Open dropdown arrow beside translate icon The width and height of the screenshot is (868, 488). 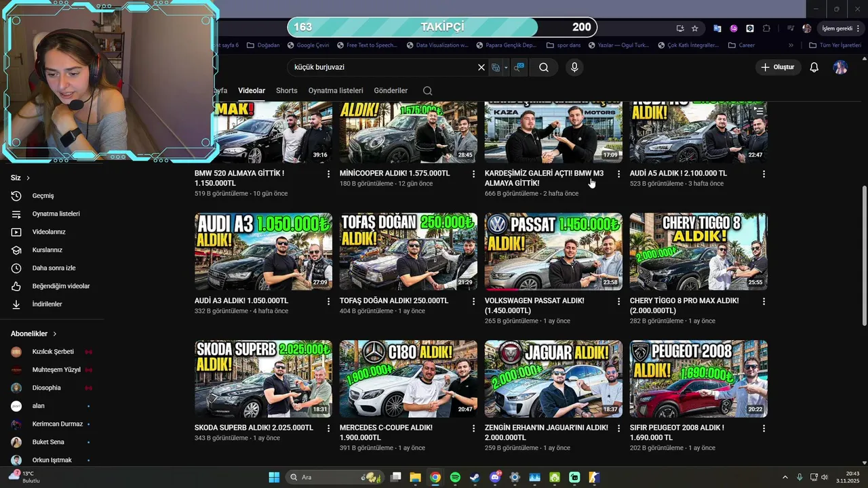506,68
